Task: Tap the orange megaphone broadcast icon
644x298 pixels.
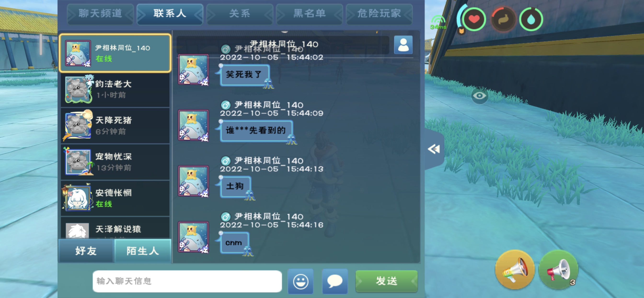Action: click(515, 270)
